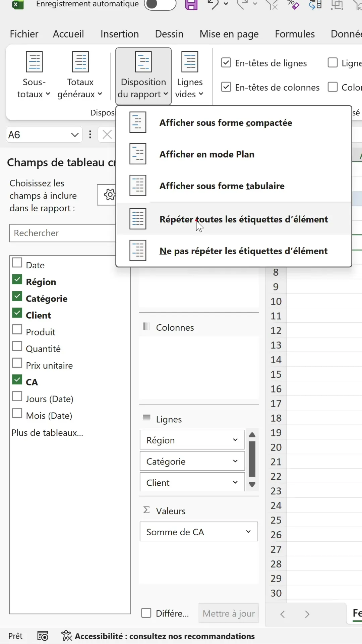Click the repeat item labels icon
The width and height of the screenshot is (362, 644).
pyautogui.click(x=138, y=219)
